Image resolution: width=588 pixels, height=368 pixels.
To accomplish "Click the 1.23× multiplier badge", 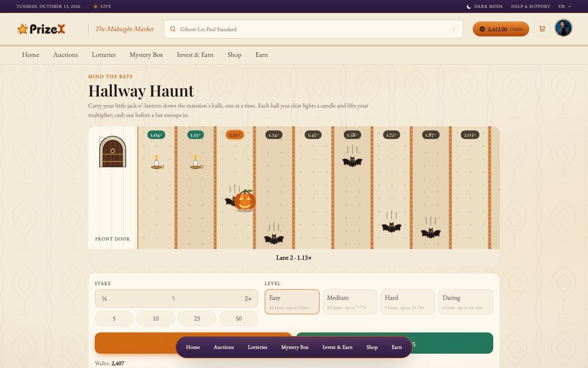I will point(234,135).
